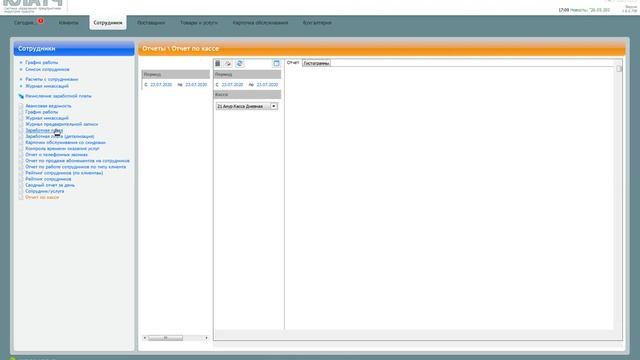
Task: Click end date in the Период panel without toolbar
Action: click(196, 85)
